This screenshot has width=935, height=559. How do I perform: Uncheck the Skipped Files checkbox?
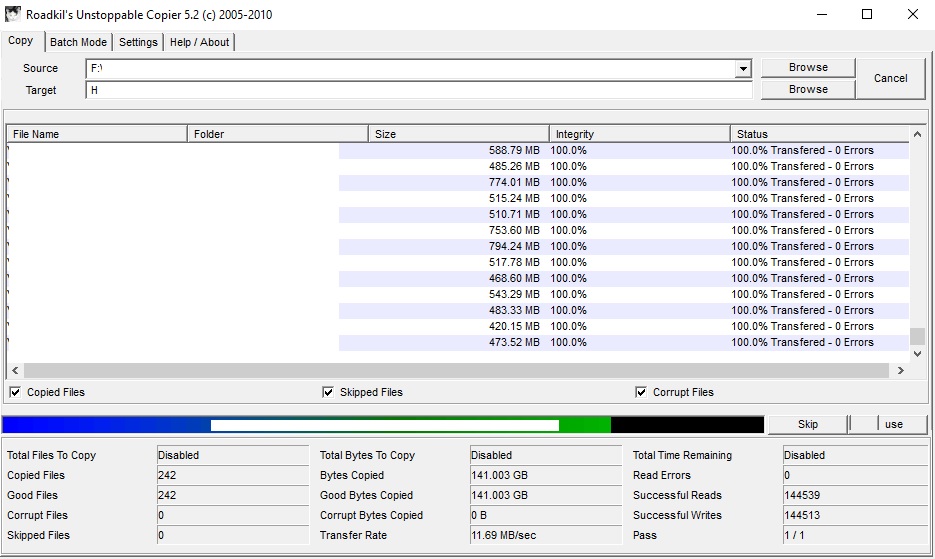tap(328, 392)
